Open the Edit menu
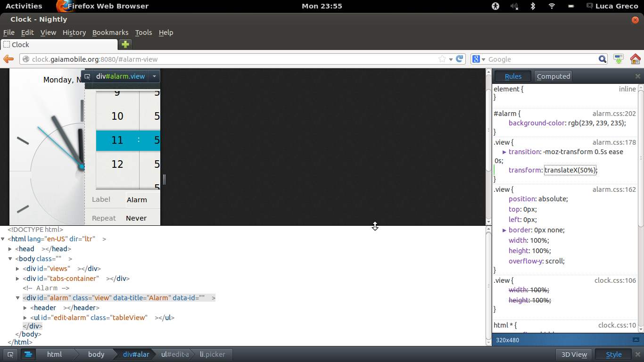 [x=27, y=33]
